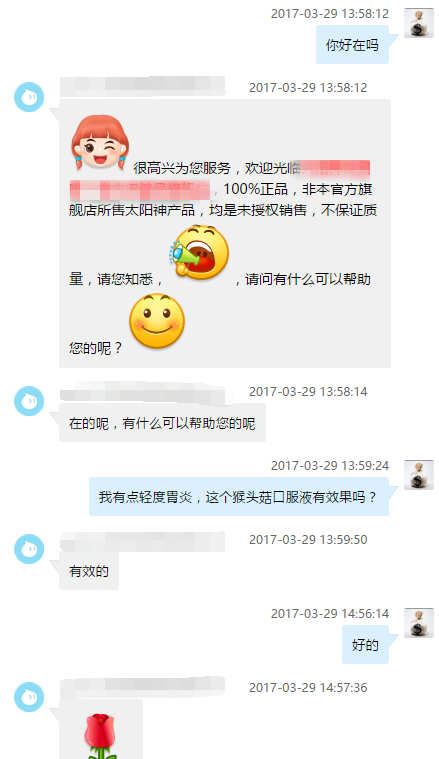Select the "你好在吗" message bubble

tap(352, 45)
